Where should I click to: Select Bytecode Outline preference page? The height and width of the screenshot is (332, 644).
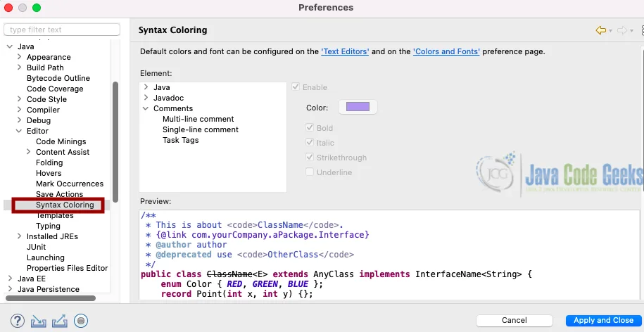(x=58, y=78)
